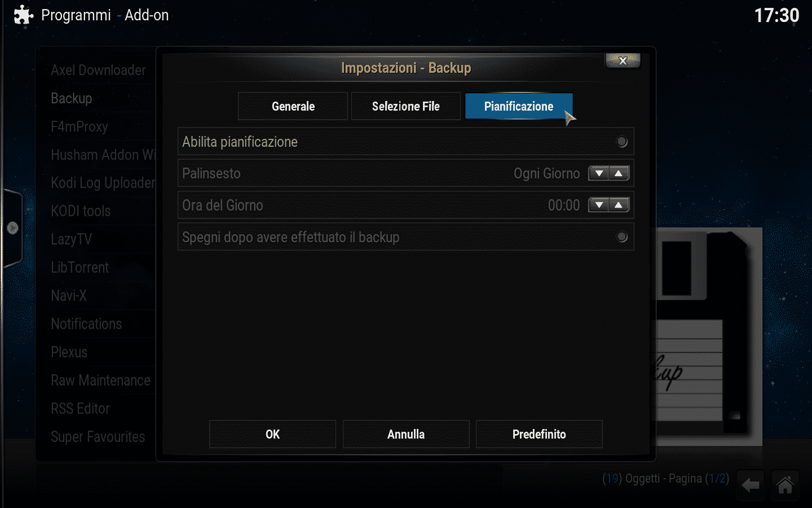The width and height of the screenshot is (812, 508).
Task: Click the Ora del Giorno label
Action: pyautogui.click(x=223, y=205)
